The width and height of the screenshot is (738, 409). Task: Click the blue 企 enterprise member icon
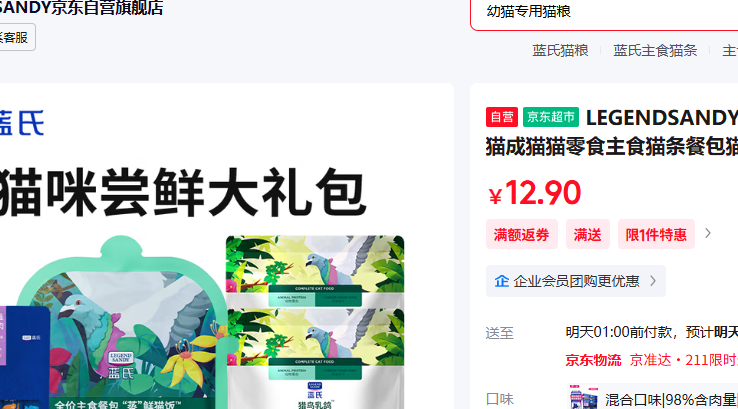click(502, 281)
